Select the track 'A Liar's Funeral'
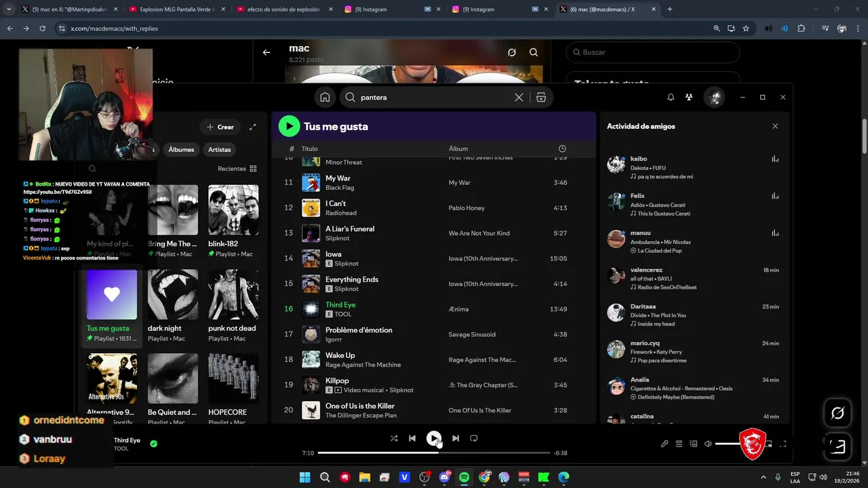This screenshot has width=868, height=488. point(434,233)
